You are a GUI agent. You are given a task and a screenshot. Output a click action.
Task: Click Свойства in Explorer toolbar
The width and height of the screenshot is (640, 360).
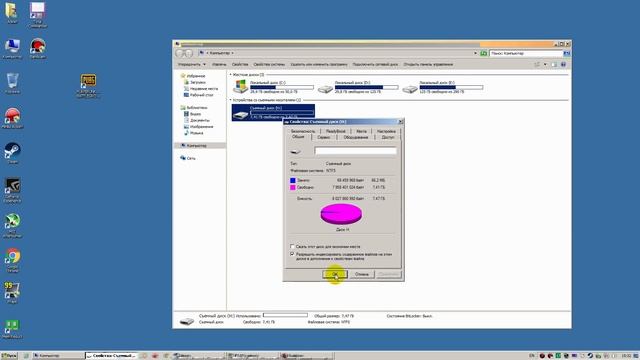click(x=240, y=64)
